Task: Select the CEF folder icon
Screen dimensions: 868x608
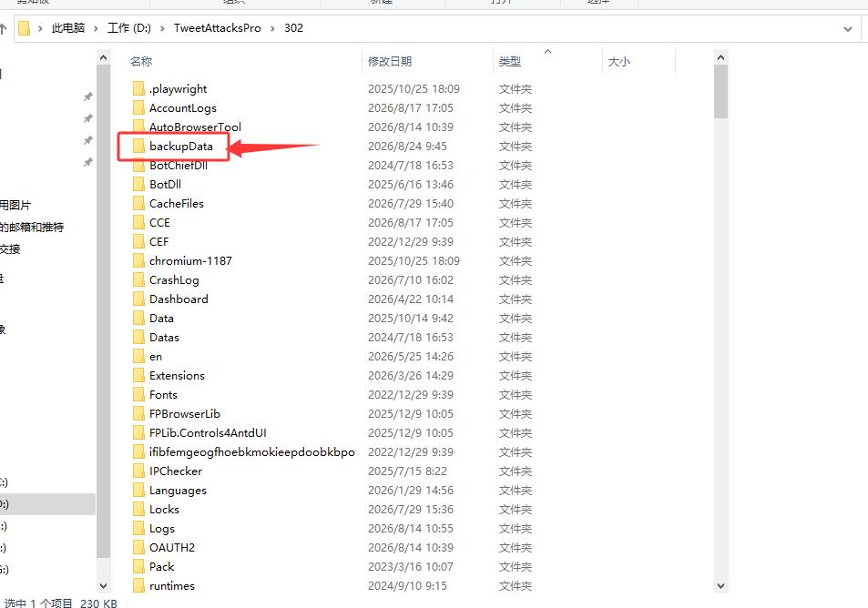Action: [138, 242]
